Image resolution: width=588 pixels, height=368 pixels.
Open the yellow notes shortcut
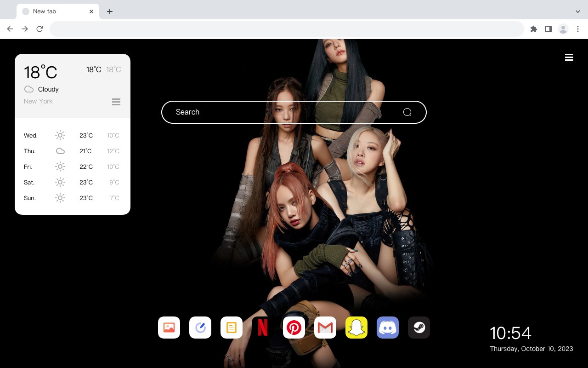[x=232, y=328]
